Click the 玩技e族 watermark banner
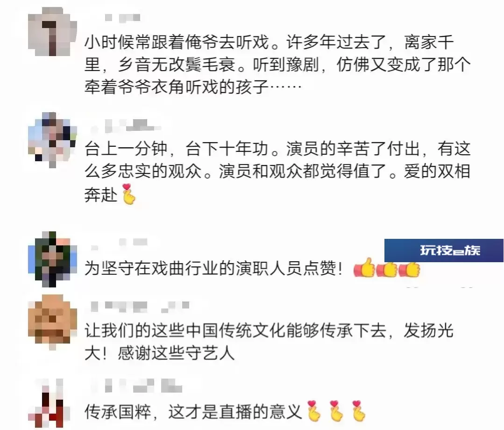 444,251
